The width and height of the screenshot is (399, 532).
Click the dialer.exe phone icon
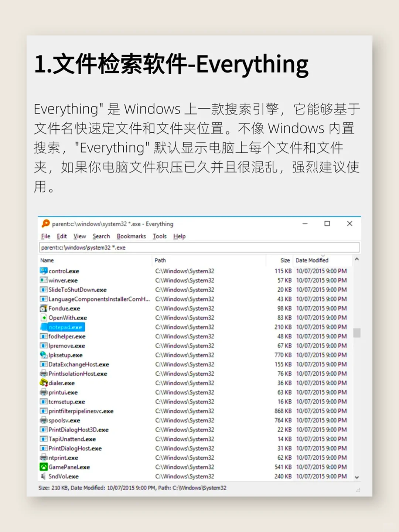coord(44,383)
